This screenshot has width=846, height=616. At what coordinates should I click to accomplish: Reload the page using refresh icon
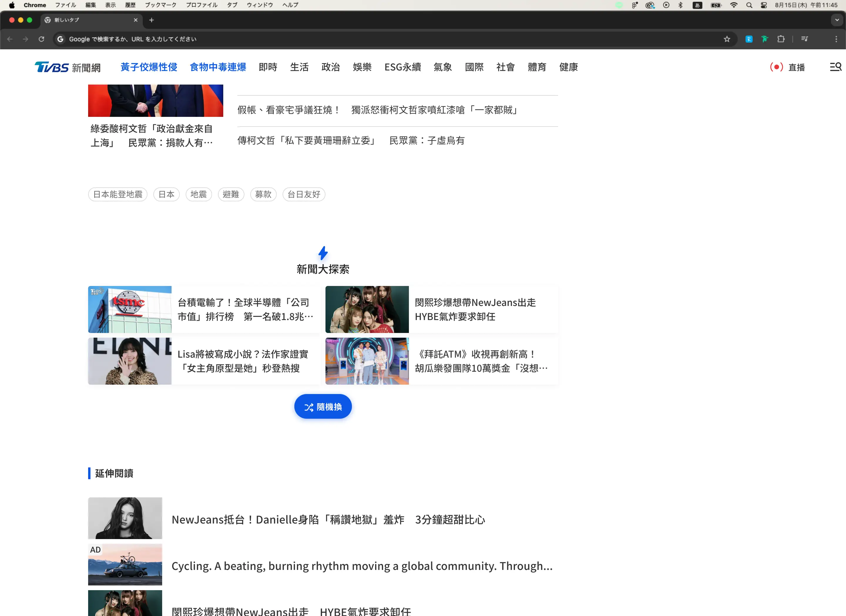click(x=41, y=39)
